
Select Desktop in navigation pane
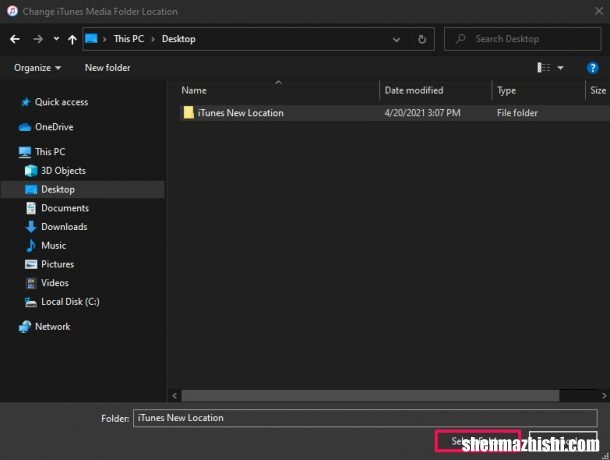(x=82, y=189)
